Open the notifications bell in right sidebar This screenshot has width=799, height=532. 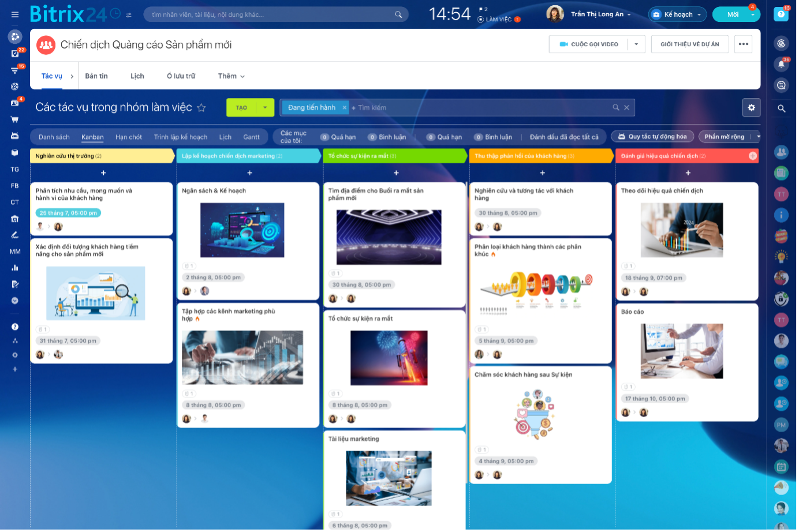(781, 64)
